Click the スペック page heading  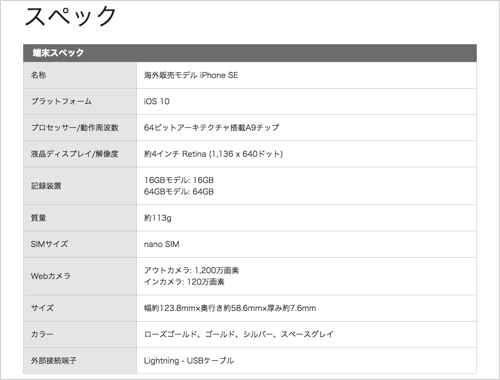[x=70, y=16]
